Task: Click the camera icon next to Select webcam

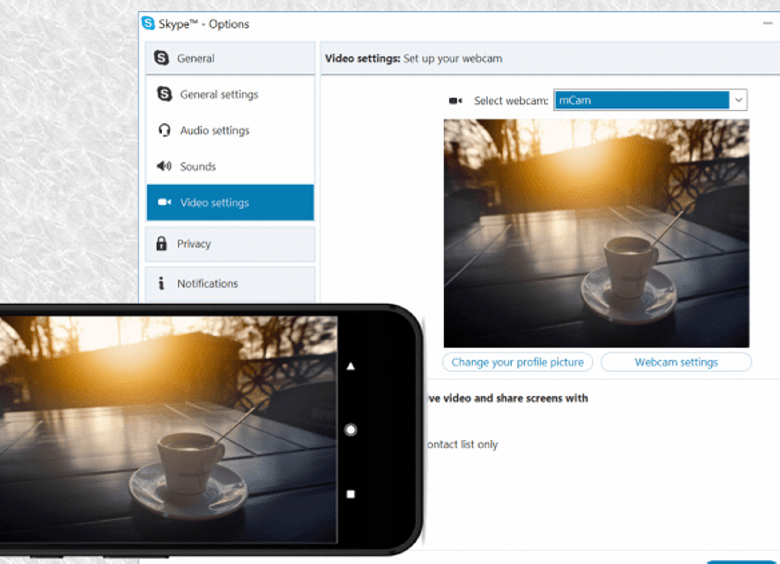Action: coord(455,101)
